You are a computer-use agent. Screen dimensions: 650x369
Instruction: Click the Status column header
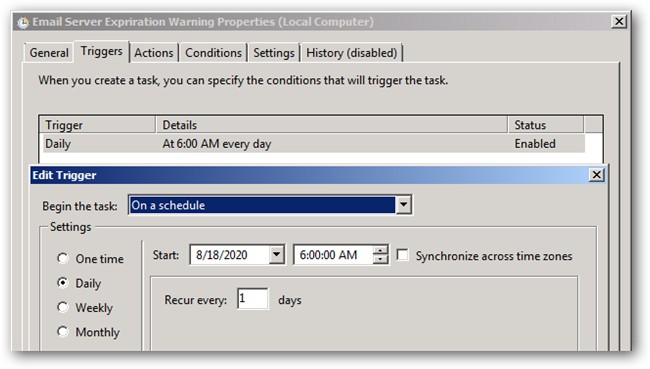pos(546,125)
